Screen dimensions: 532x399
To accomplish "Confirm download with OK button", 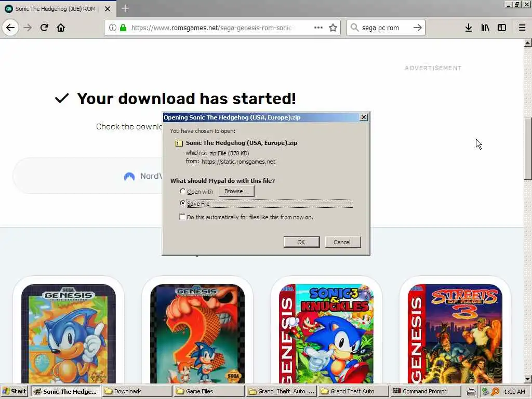I will (301, 242).
